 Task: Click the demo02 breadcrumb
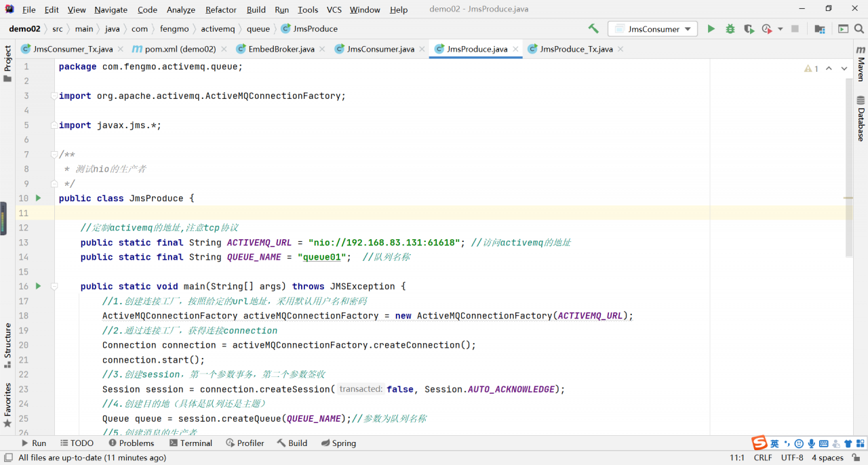point(24,29)
